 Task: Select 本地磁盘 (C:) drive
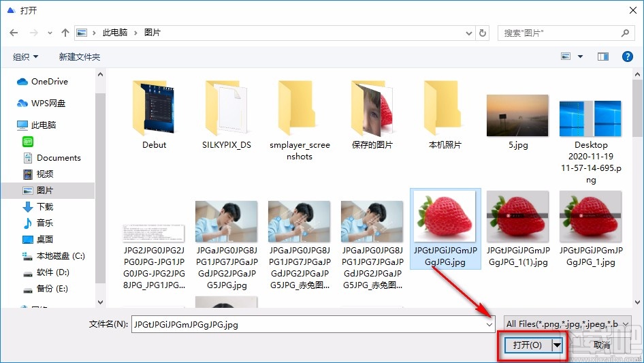click(53, 255)
